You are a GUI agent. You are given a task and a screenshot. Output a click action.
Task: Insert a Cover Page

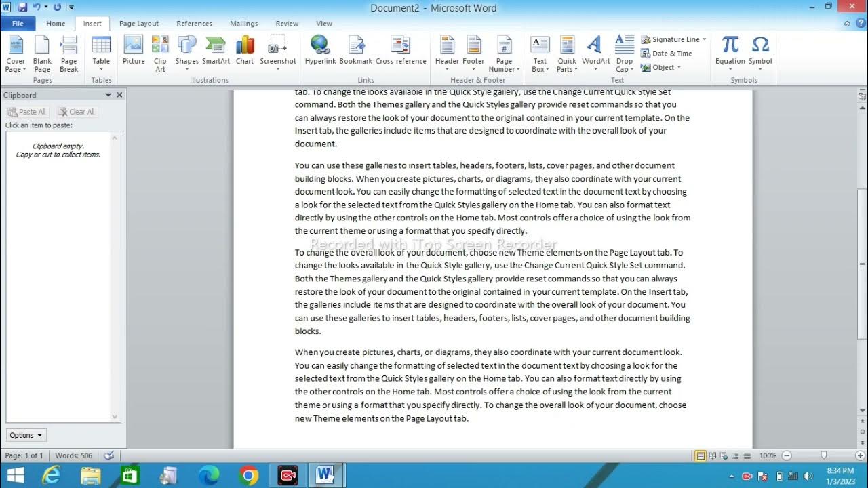click(x=16, y=54)
